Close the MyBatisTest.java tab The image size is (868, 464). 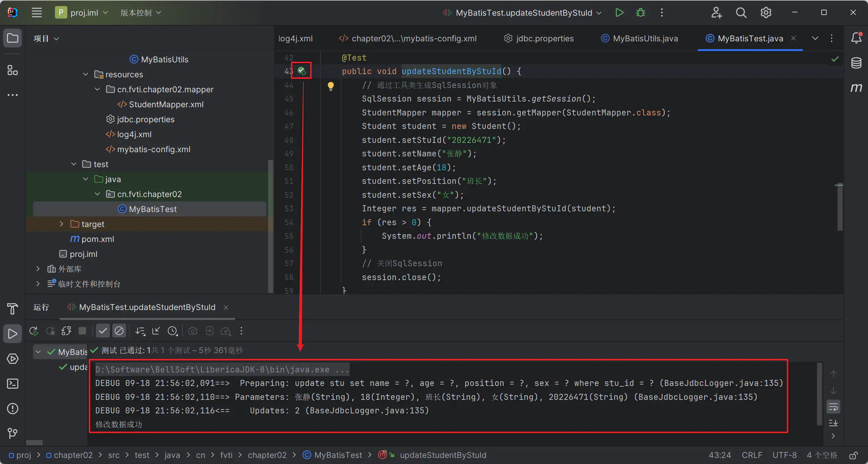click(793, 38)
